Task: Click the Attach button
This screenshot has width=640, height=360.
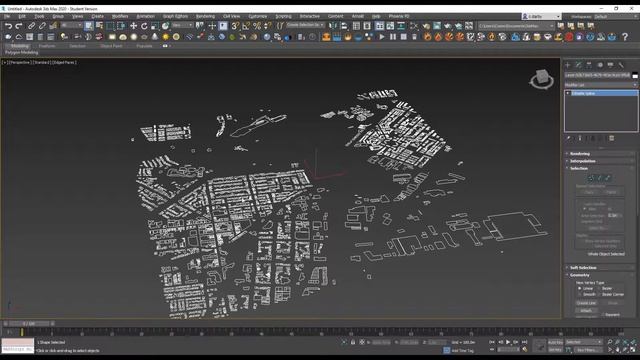Action: coord(586,311)
